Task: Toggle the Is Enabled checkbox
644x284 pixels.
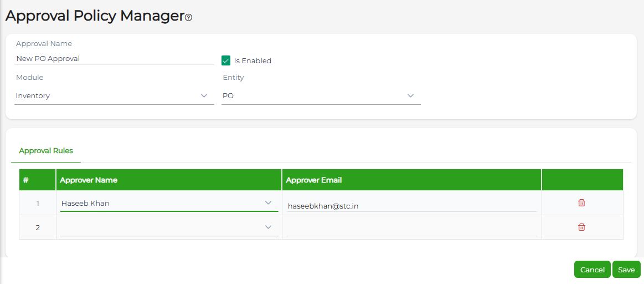Action: (x=226, y=60)
